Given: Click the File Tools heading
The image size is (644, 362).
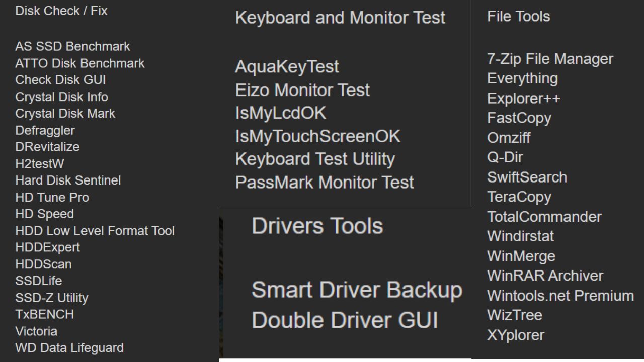Looking at the screenshot, I should click(x=518, y=16).
